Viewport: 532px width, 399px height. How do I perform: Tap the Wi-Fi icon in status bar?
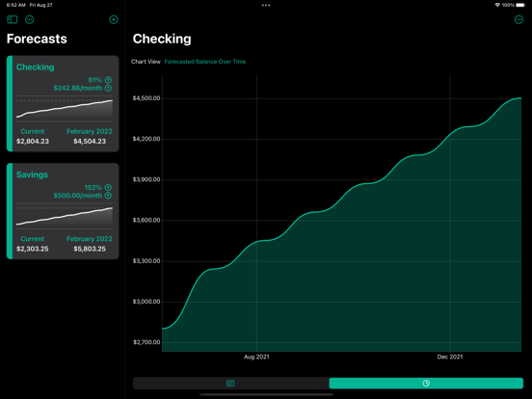coord(497,5)
